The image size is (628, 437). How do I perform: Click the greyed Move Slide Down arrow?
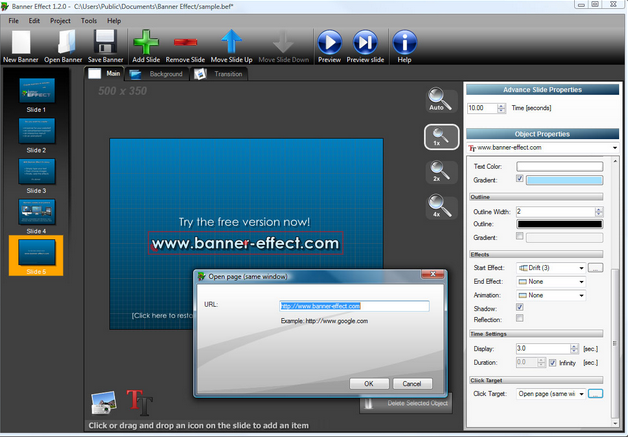(x=283, y=42)
